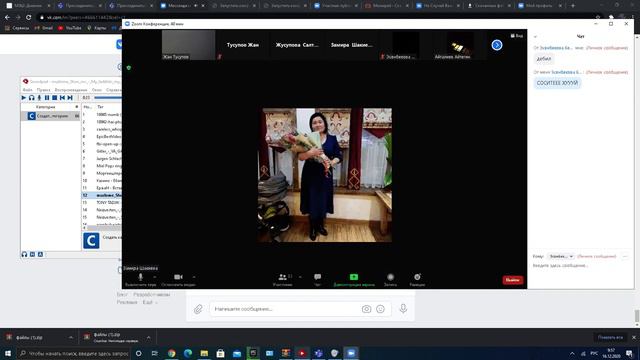
Task: Adjust the Soundpad playback position slider
Action: point(108,98)
